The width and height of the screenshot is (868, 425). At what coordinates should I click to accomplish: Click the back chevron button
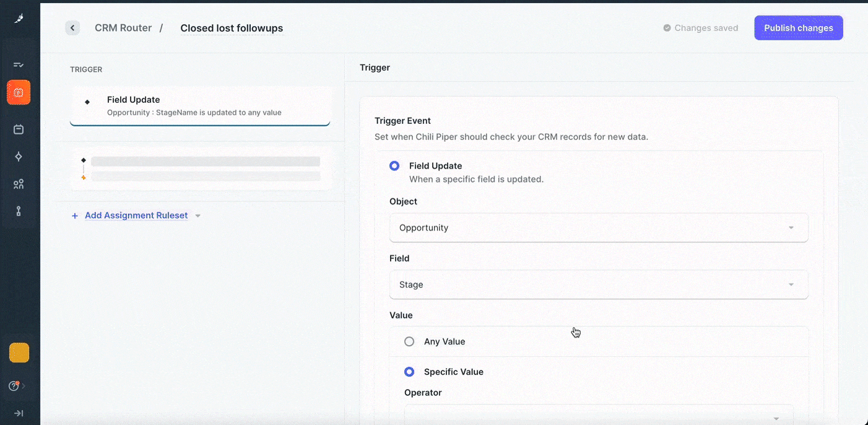(72, 28)
